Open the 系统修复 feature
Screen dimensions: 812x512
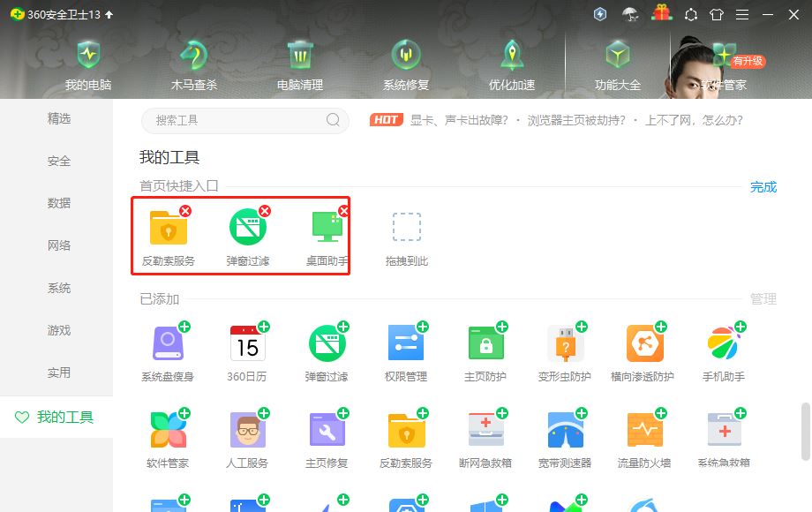coord(406,62)
